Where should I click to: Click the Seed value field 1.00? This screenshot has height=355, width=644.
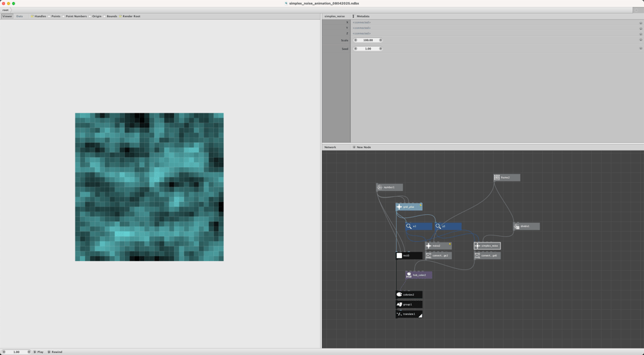click(368, 48)
